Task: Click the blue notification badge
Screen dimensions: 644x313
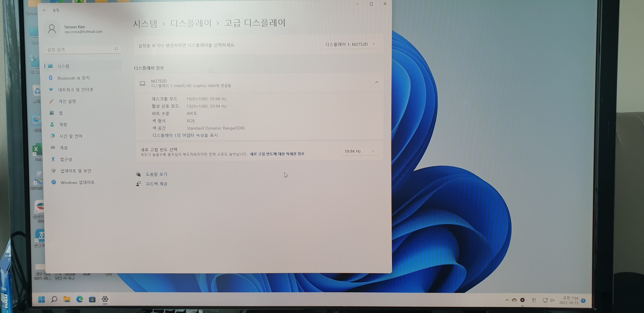Action: 583,301
